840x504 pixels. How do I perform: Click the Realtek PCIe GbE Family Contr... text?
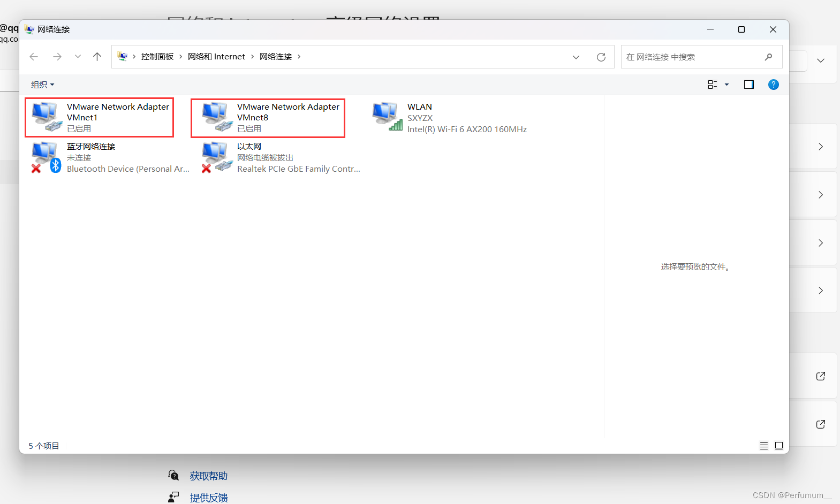[x=299, y=169]
